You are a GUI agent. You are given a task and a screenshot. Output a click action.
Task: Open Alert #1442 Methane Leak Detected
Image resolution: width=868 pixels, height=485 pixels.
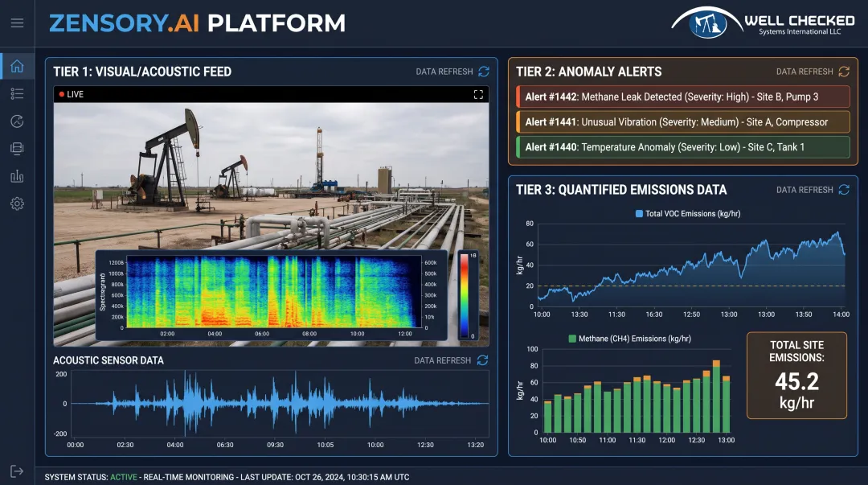coord(683,97)
